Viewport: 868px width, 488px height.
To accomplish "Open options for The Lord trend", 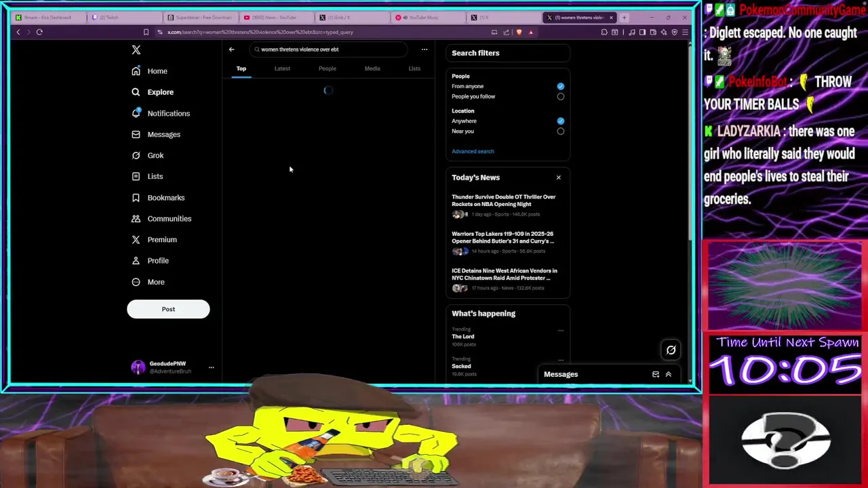I will [x=561, y=331].
